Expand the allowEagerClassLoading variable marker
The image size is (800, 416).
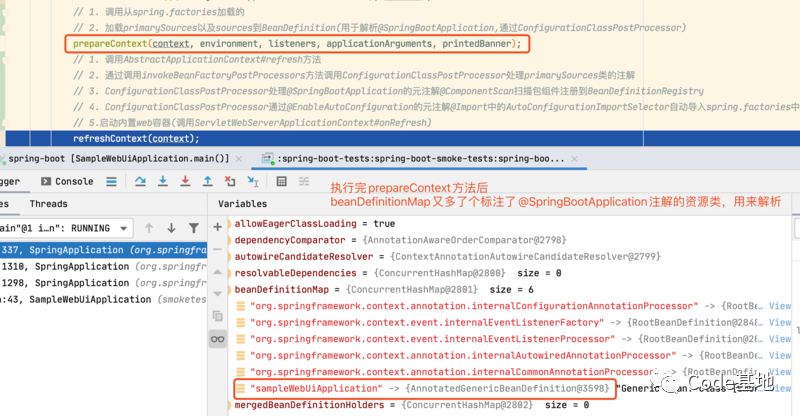[230, 224]
